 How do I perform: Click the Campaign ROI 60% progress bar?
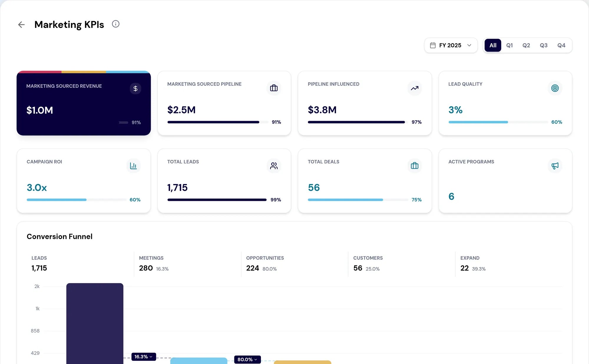tap(77, 200)
